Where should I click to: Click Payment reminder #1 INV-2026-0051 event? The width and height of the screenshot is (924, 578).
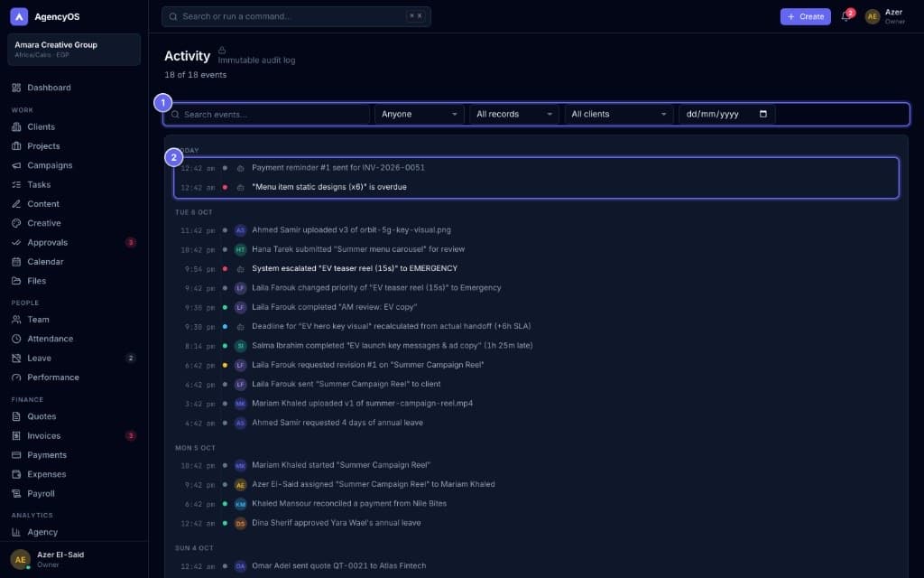(536, 168)
